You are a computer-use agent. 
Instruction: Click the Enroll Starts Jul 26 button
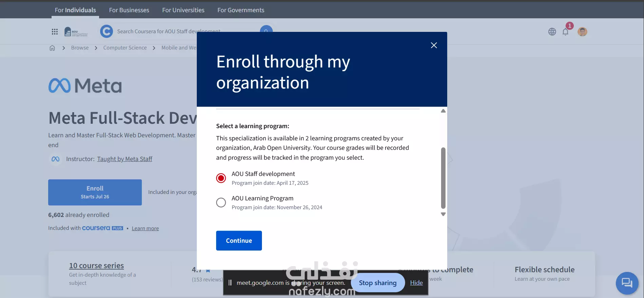point(95,192)
